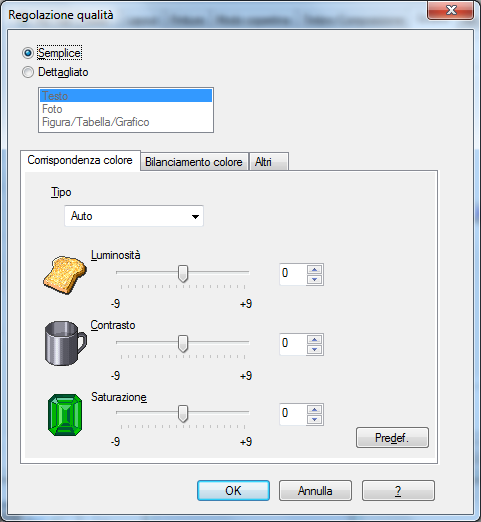Decrease Contrasto value with down arrow
The height and width of the screenshot is (522, 481).
pyautogui.click(x=314, y=350)
